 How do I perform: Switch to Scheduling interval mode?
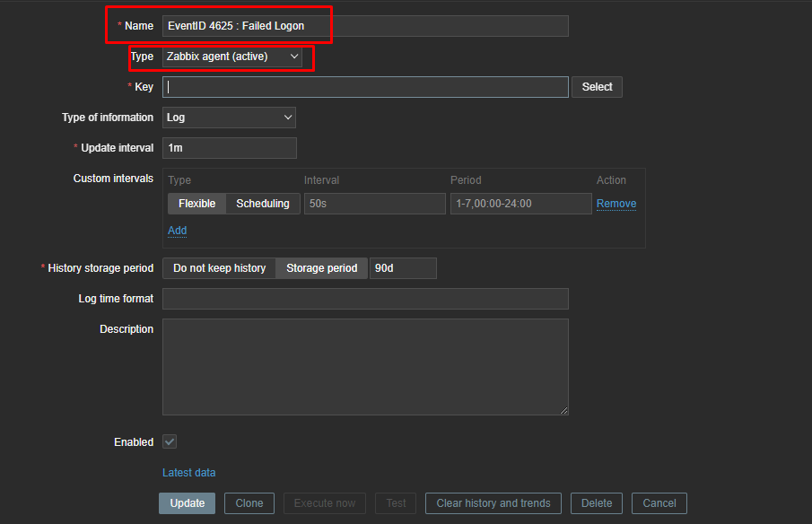(x=262, y=203)
